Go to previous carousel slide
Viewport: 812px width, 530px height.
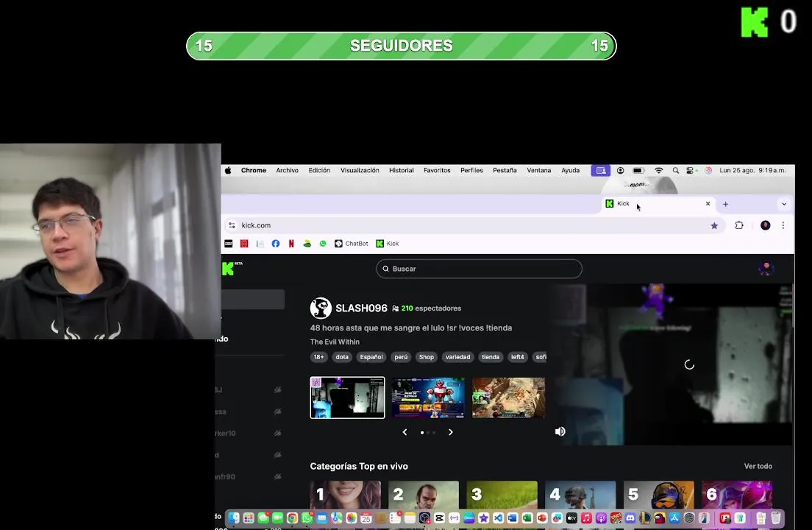coord(405,432)
